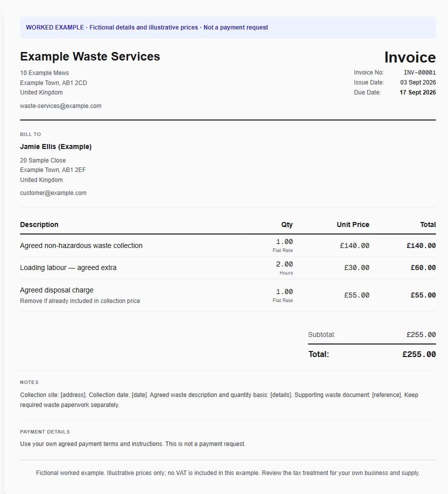Click the 'NOTES' section heading
Screen dimensions: 448x494
[29, 382]
